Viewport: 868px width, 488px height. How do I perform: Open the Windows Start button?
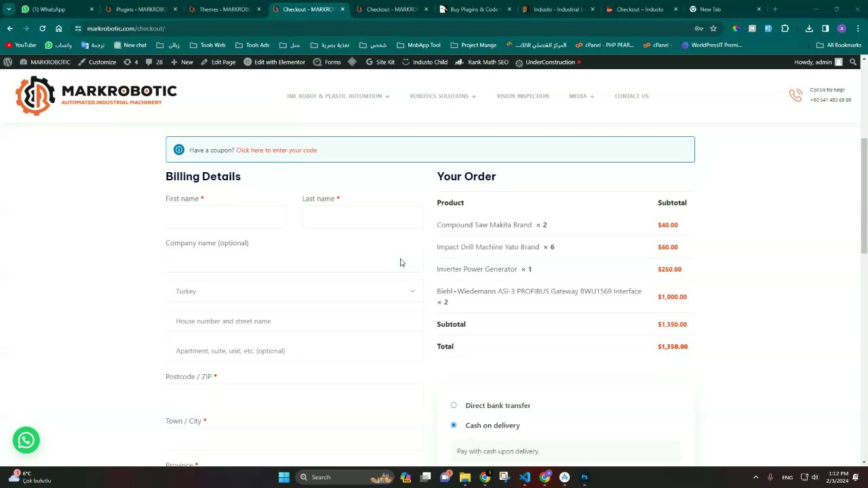click(x=284, y=477)
